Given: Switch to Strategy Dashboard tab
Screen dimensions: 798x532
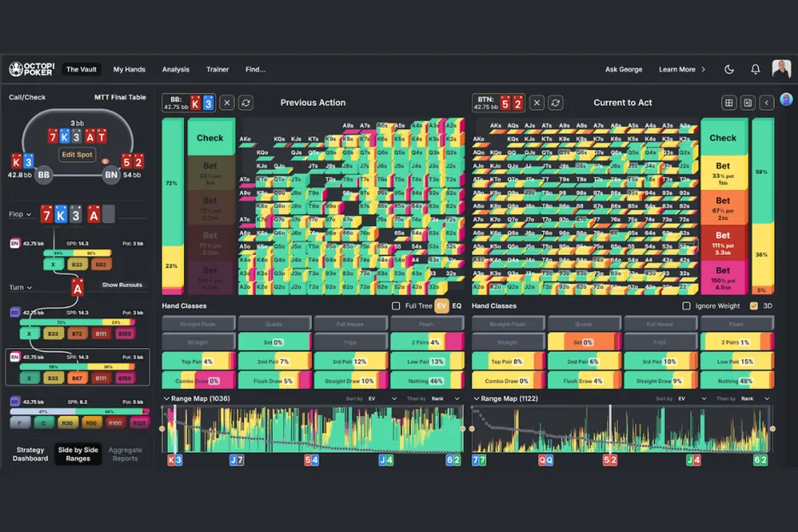Looking at the screenshot, I should coord(30,454).
